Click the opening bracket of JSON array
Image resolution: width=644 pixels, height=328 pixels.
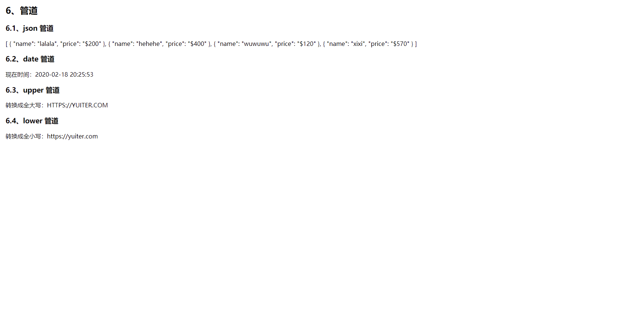tap(7, 44)
